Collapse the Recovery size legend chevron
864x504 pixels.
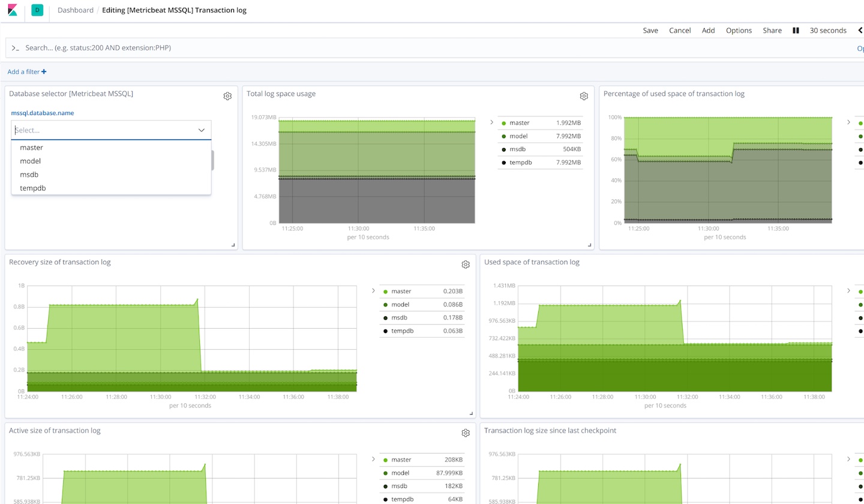coord(373,291)
